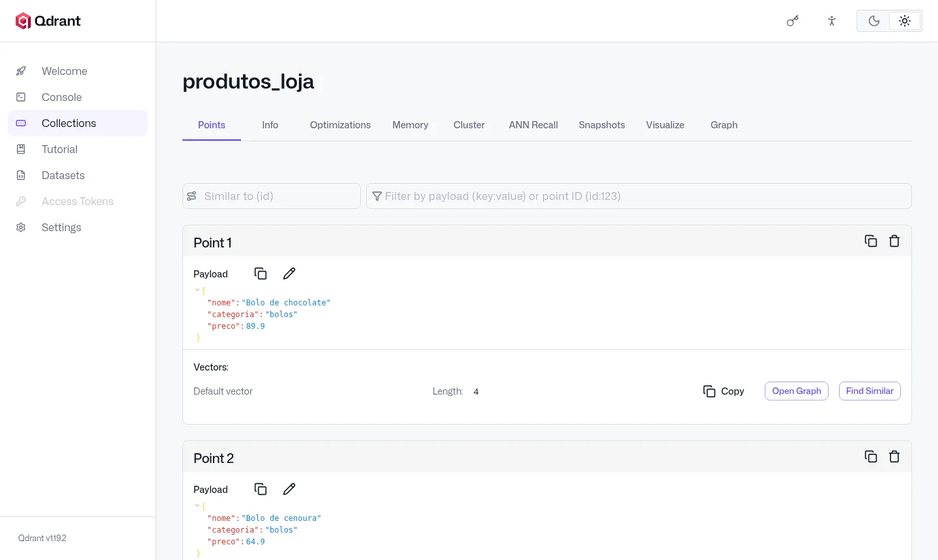Switch to the Optimizations tab
This screenshot has height=560, width=938.
[340, 125]
